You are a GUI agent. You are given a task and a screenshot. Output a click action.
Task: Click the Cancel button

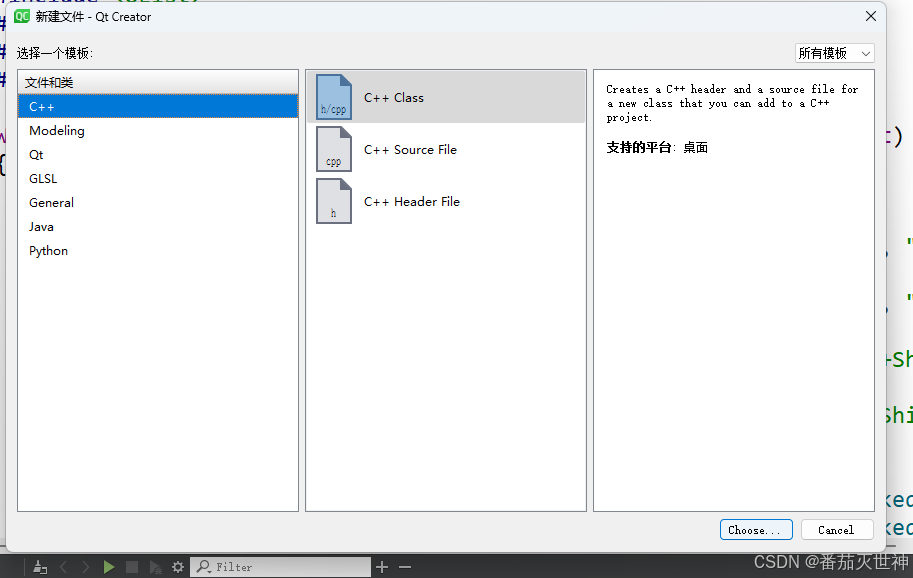click(x=836, y=529)
